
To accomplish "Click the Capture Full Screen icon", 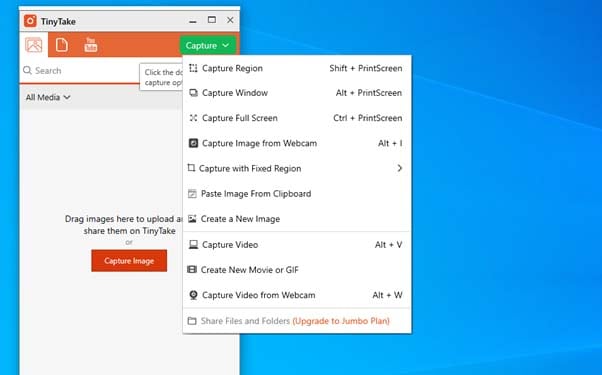I will [193, 118].
